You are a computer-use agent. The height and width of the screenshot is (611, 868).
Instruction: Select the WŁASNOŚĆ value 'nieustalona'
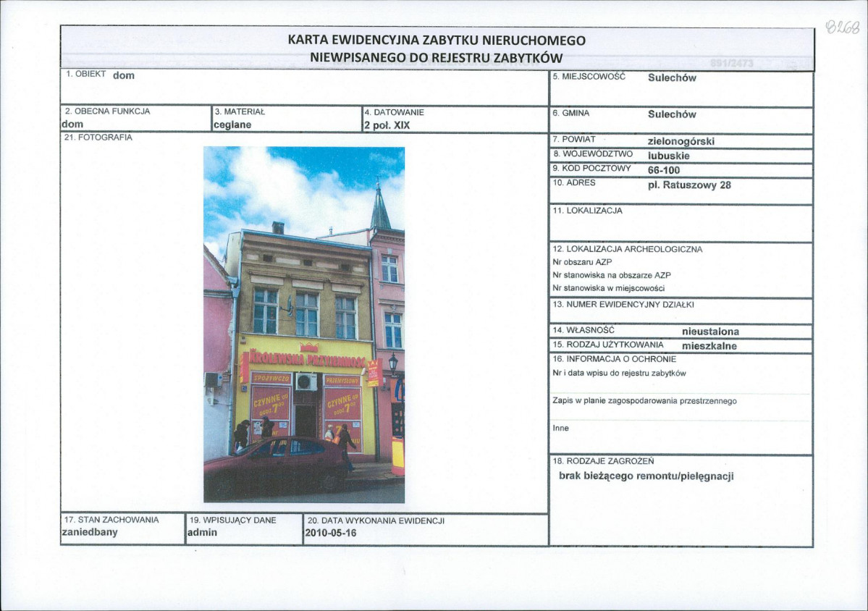pyautogui.click(x=710, y=332)
